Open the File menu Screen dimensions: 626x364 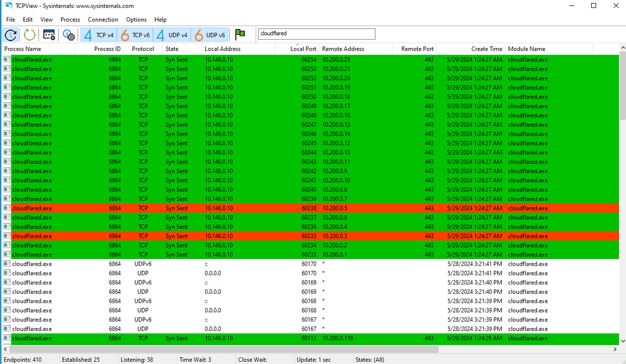pos(10,20)
